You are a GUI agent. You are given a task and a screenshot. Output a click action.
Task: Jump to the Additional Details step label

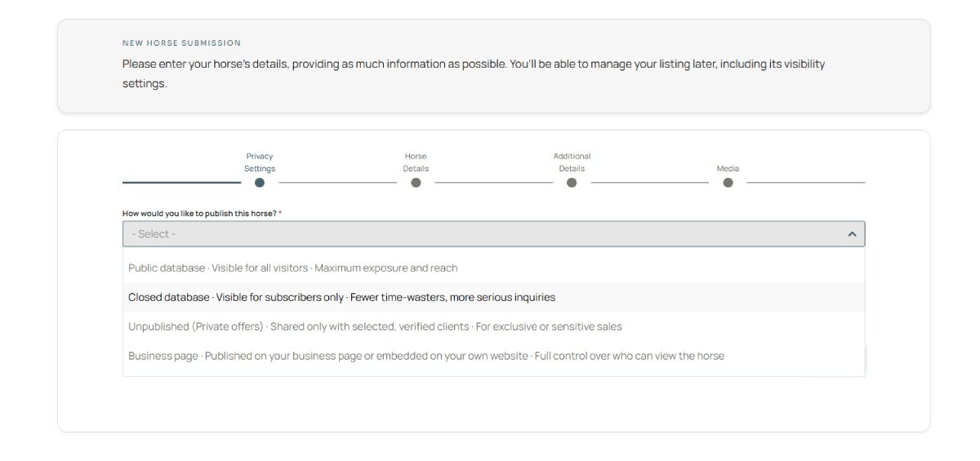tap(572, 162)
